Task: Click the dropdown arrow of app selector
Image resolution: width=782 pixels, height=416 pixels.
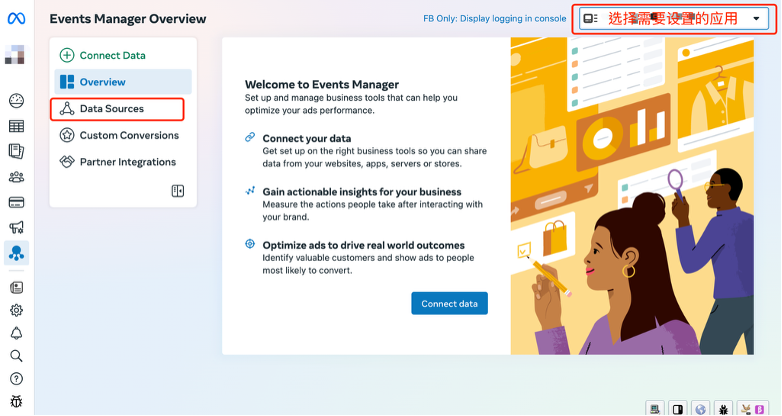Action: click(756, 18)
